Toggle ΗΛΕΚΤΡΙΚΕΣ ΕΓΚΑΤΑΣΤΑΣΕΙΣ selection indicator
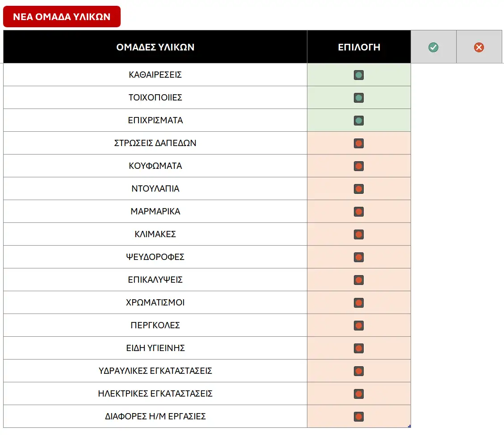 coord(358,394)
